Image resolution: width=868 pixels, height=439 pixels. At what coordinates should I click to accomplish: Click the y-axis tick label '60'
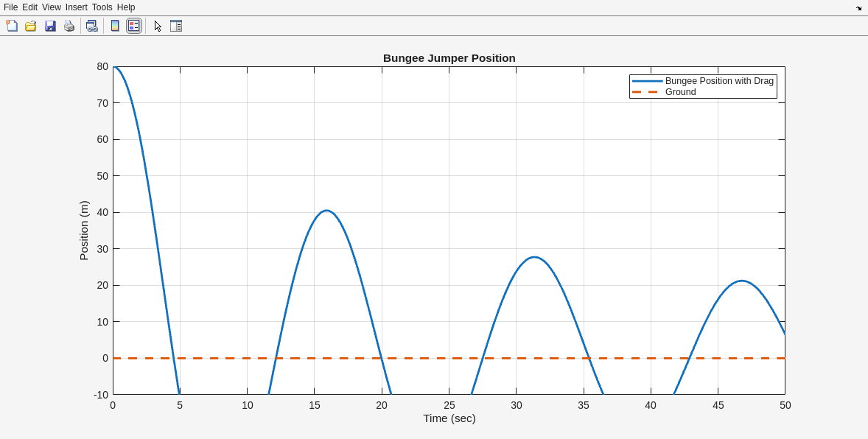coord(102,139)
